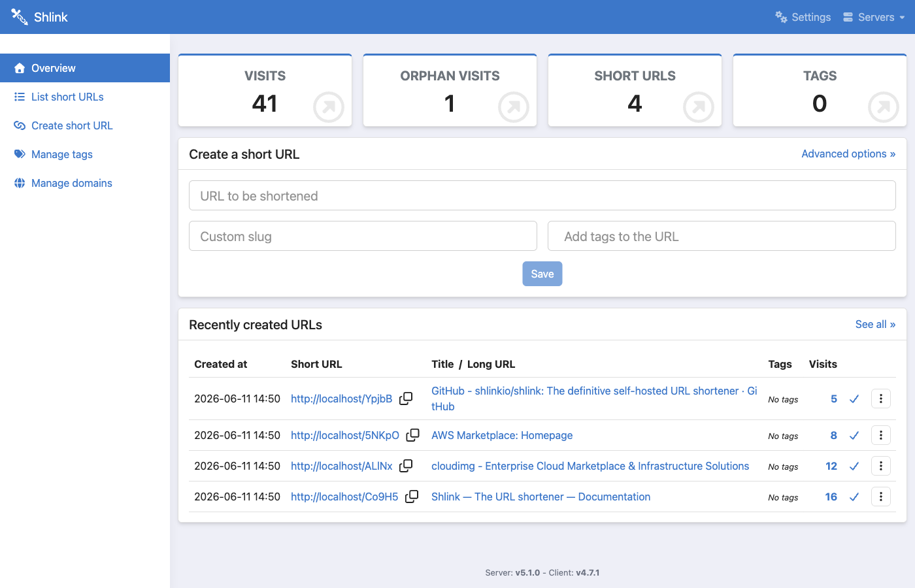Click the Save button
The image size is (915, 588).
pyautogui.click(x=542, y=274)
